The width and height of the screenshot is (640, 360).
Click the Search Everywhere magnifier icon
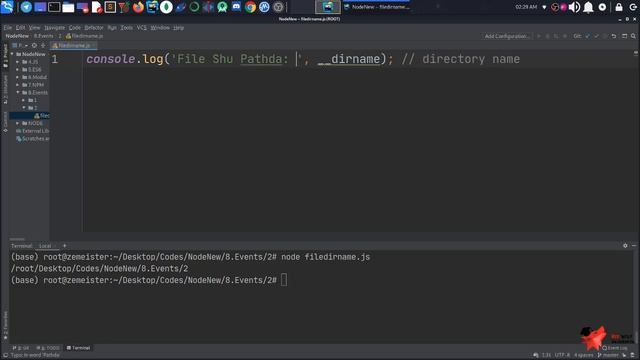click(x=633, y=36)
